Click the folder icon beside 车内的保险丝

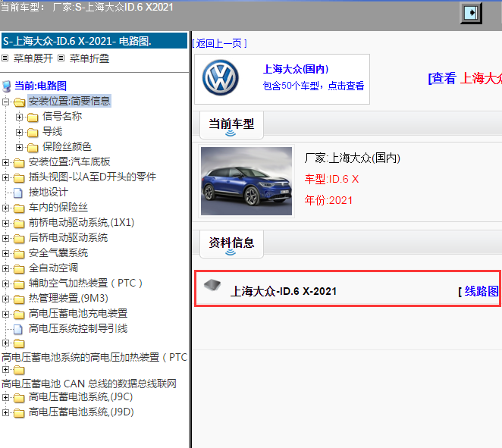pos(19,208)
